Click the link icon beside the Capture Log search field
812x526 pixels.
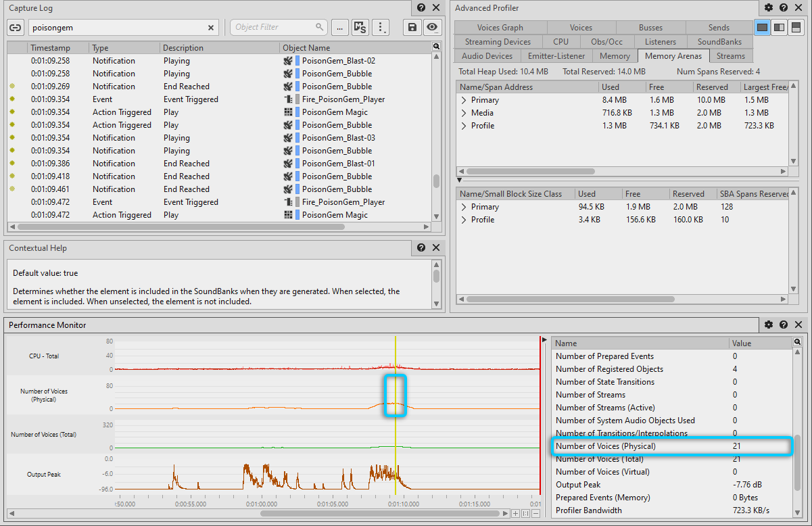pos(16,28)
